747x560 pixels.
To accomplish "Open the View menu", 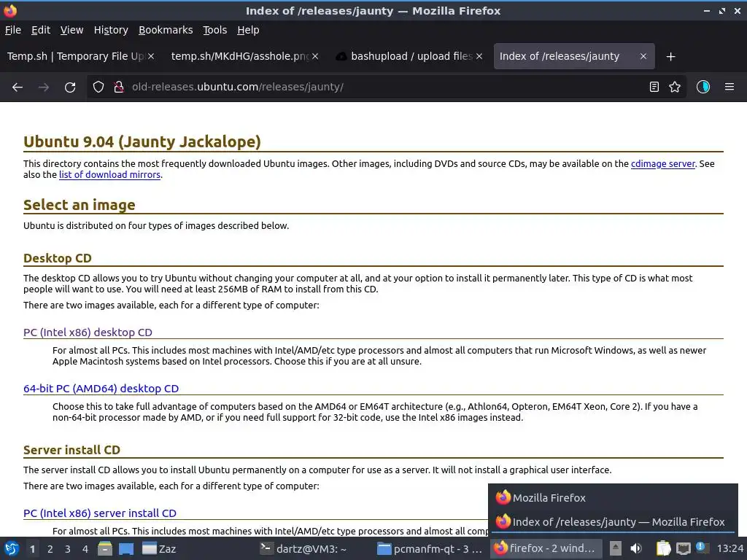I will click(x=71, y=30).
